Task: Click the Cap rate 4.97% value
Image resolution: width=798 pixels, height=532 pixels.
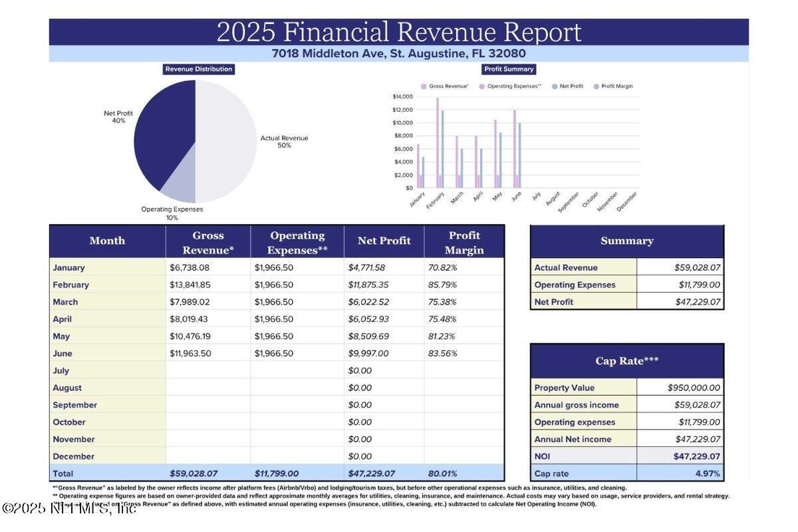Action: click(680, 473)
